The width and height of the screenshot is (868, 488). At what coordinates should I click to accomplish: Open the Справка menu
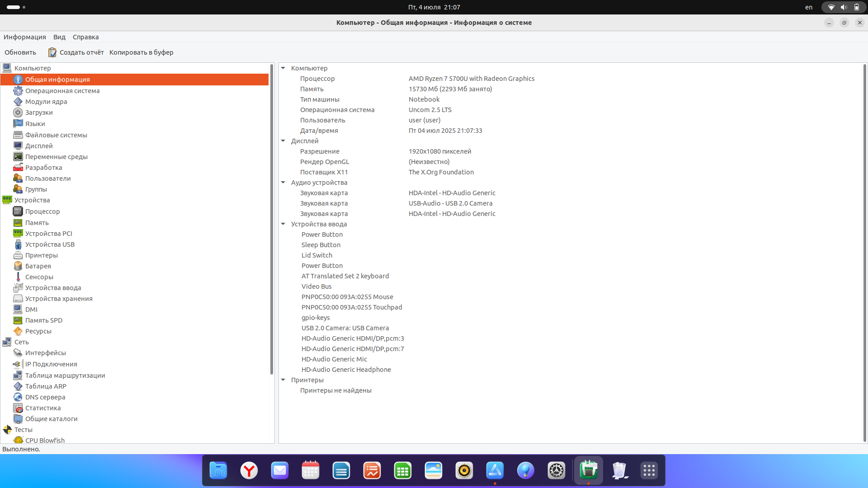pos(85,37)
